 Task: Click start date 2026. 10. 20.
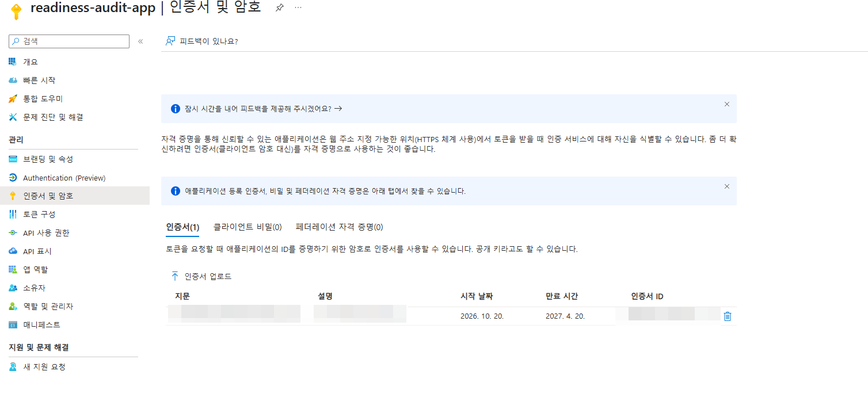[482, 316]
